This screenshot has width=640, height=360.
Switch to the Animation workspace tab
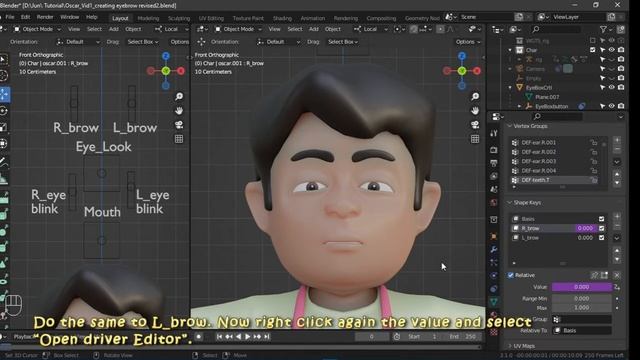313,18
